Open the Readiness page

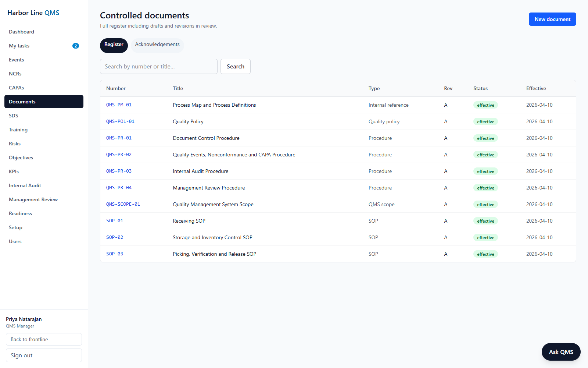(x=44, y=213)
